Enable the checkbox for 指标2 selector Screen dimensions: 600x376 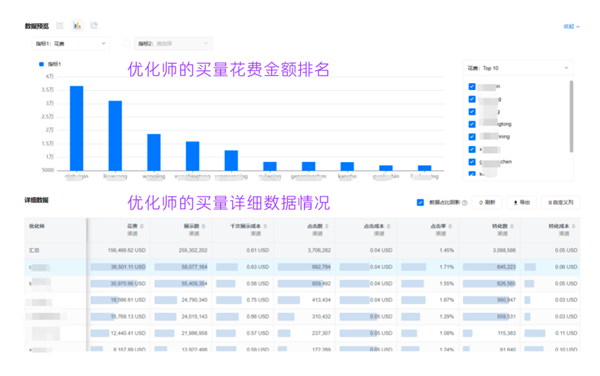coord(127,44)
